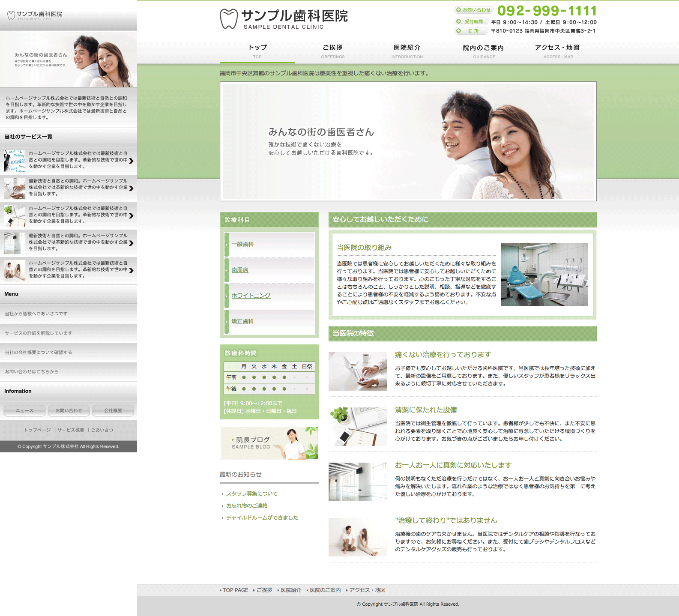Click the dental chair photo thumbnail
Screen dimensions: 679x616
(544, 275)
